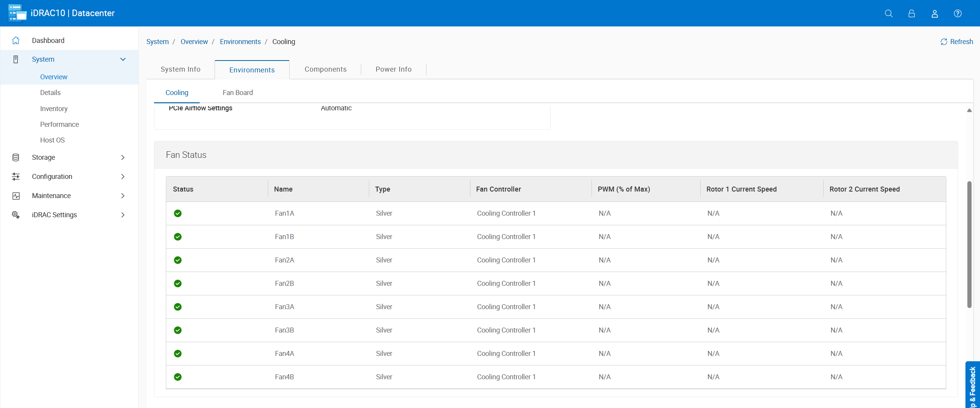Open Inventory in the System submenu
980x408 pixels.
[54, 109]
